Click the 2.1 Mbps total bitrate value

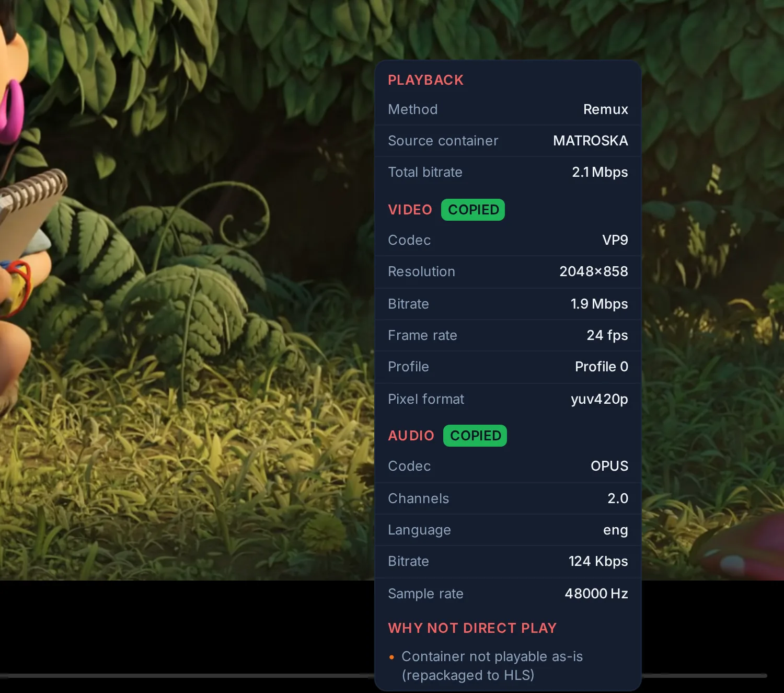pos(600,172)
